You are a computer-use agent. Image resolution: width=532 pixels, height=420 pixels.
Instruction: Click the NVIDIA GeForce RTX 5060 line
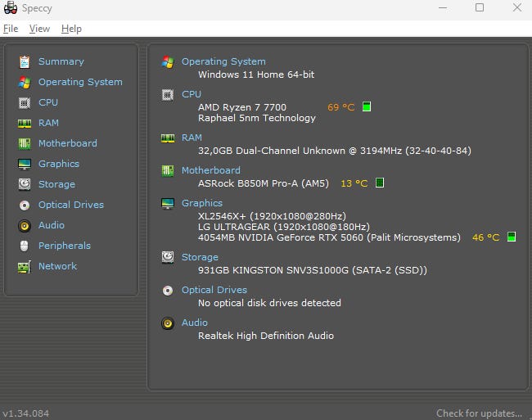[329, 237]
